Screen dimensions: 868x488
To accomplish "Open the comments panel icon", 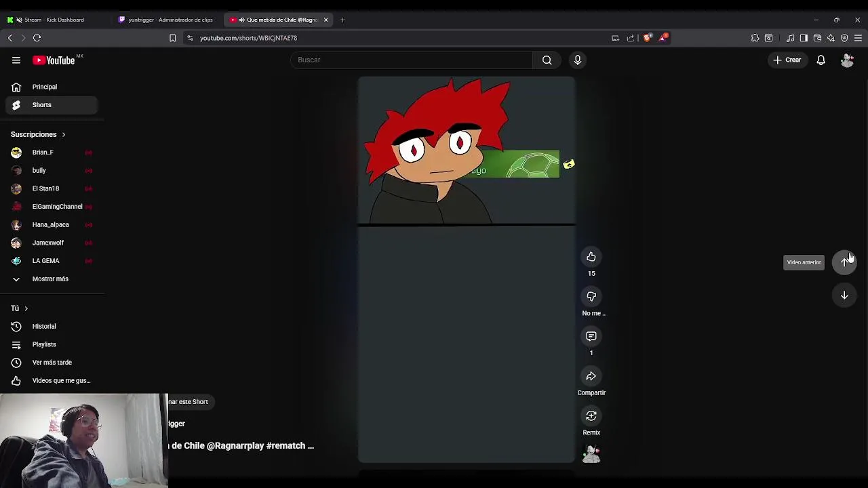I will pos(591,336).
